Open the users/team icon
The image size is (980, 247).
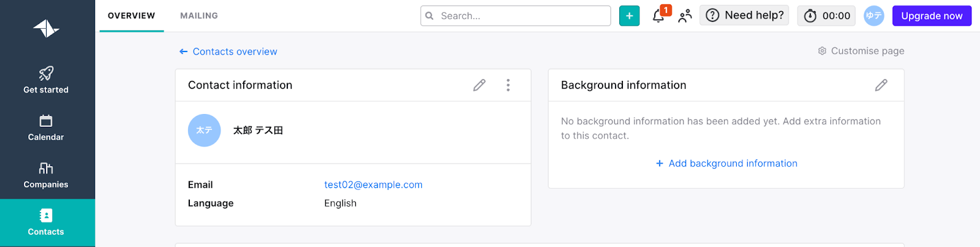685,16
